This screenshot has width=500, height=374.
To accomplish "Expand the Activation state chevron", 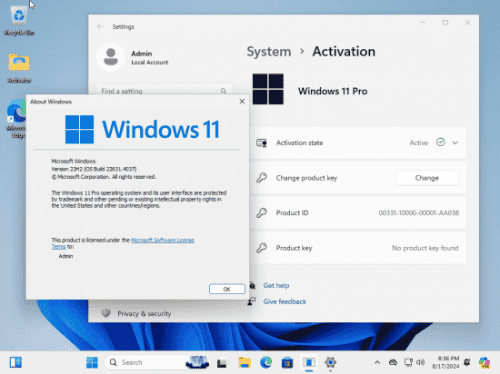I will point(455,143).
